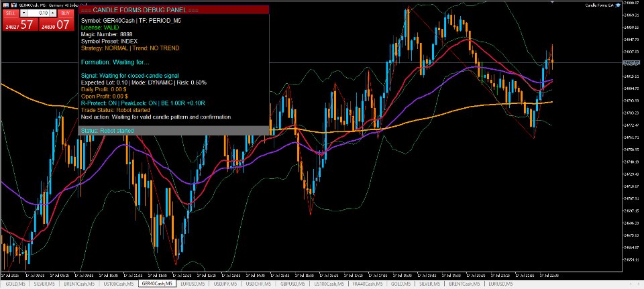Screen dimensions: 644x289
Task: Toggle the one-click trading panel icon
Action: click(6, 5)
